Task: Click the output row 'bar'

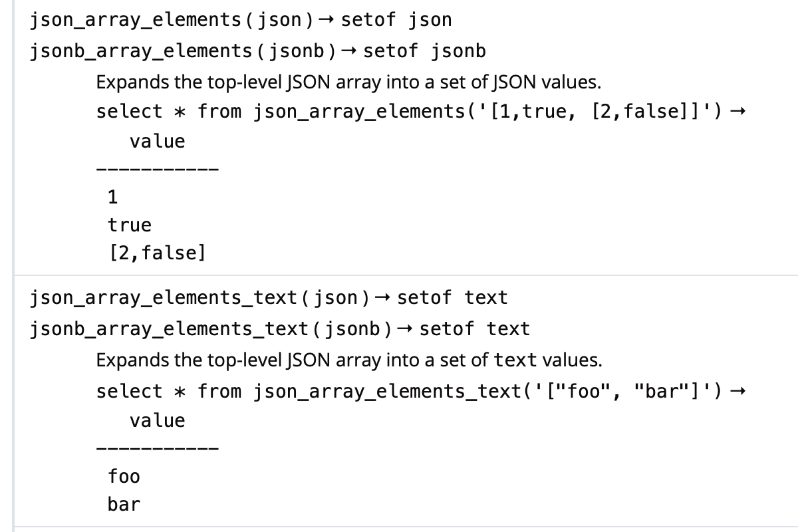Action: coord(124,504)
